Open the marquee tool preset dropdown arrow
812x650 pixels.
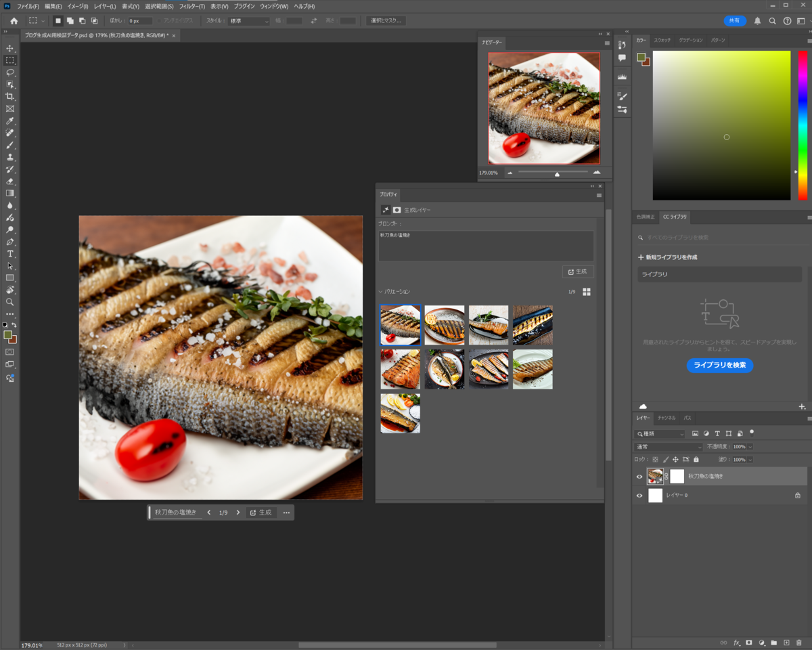pyautogui.click(x=43, y=21)
